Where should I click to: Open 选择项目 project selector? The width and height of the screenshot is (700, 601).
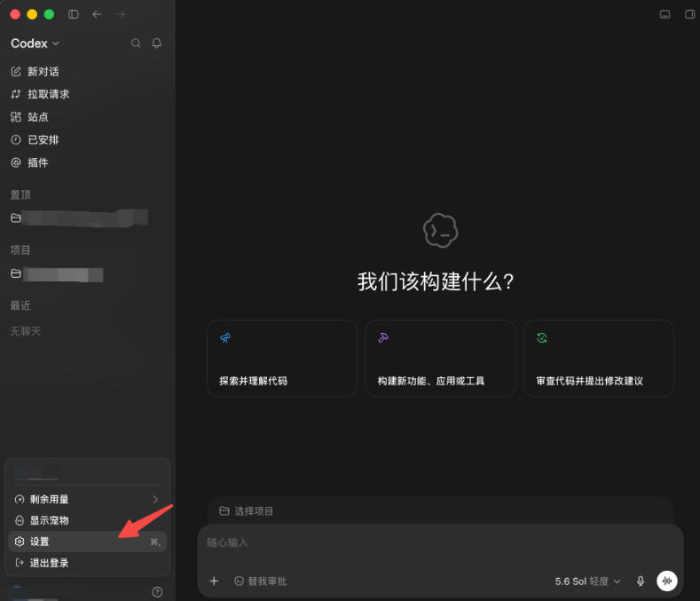247,510
